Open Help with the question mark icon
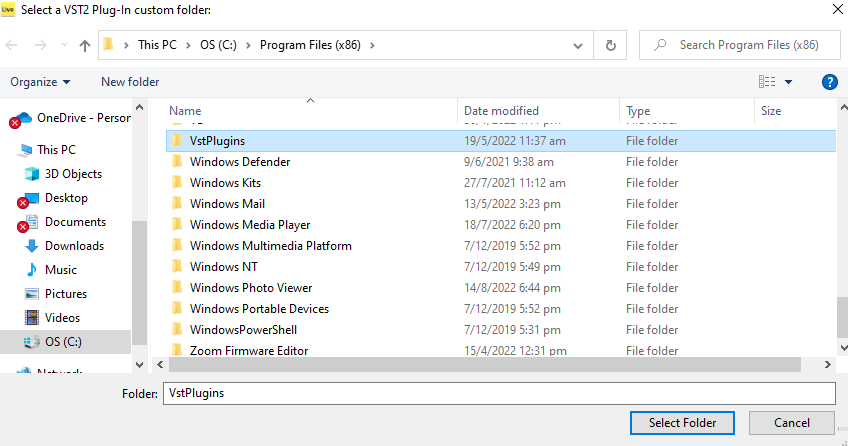This screenshot has height=446, width=848. click(830, 82)
